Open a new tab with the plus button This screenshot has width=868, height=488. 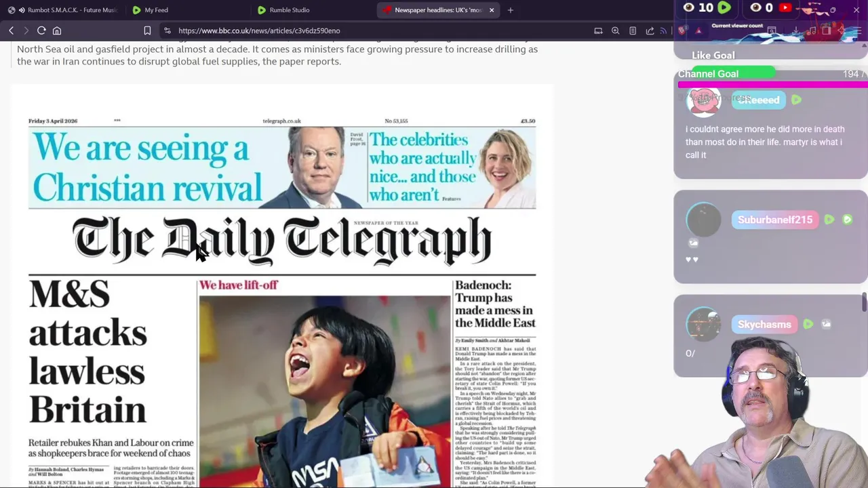tap(511, 10)
